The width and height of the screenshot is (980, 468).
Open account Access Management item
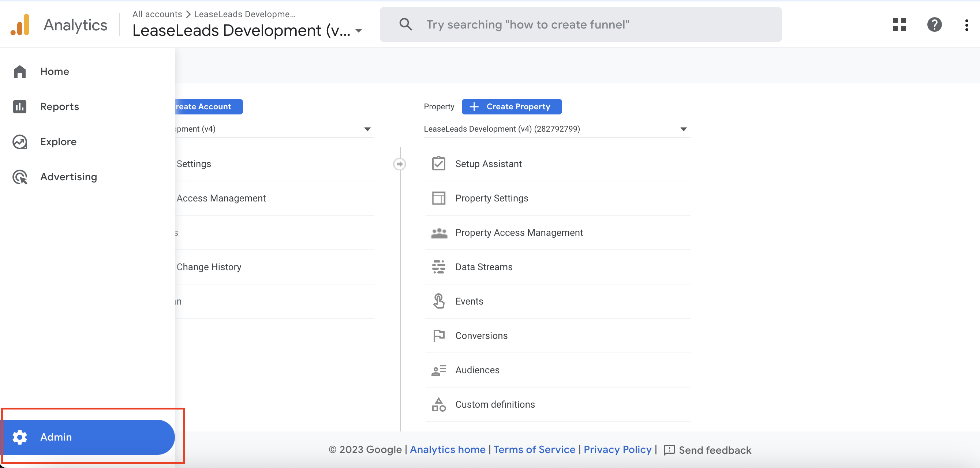tap(221, 198)
